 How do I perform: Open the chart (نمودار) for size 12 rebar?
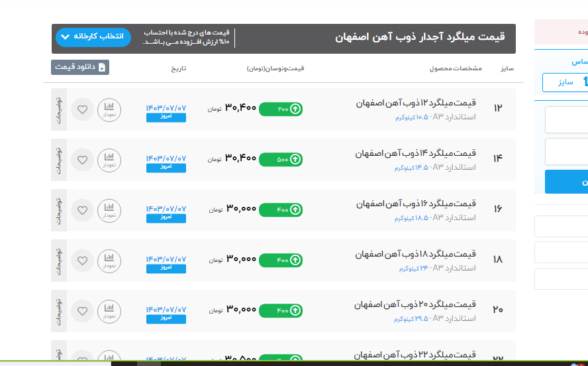tap(109, 109)
